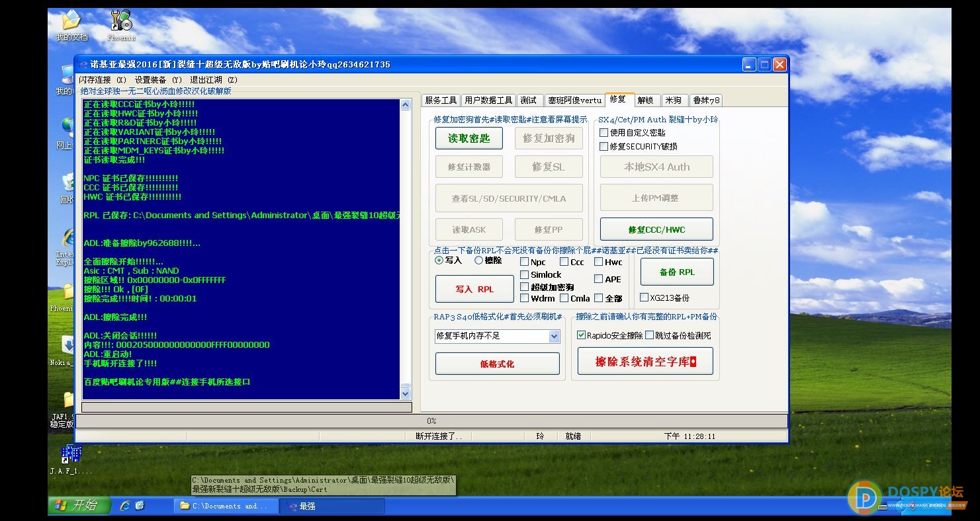980x521 pixels.
Task: Click the 备份 RPL button
Action: [677, 272]
